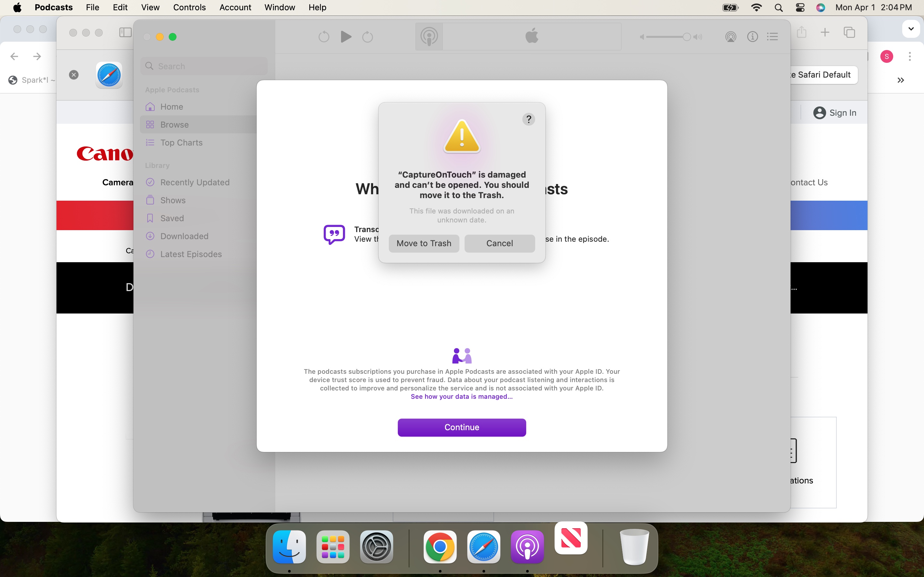Open the Up Next list icon
Viewport: 924px width, 577px height.
[773, 37]
